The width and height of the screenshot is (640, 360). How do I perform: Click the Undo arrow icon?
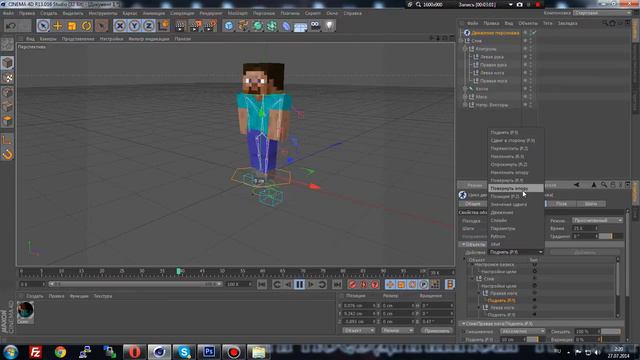(x=11, y=26)
